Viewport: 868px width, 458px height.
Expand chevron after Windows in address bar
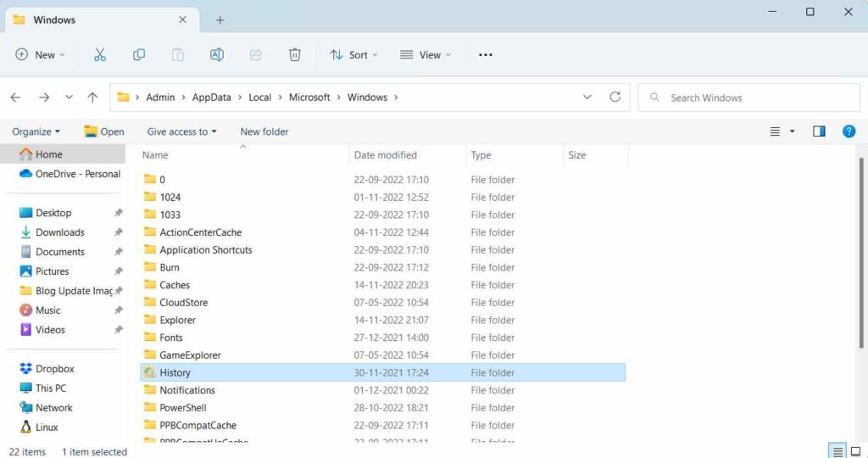[x=396, y=98]
